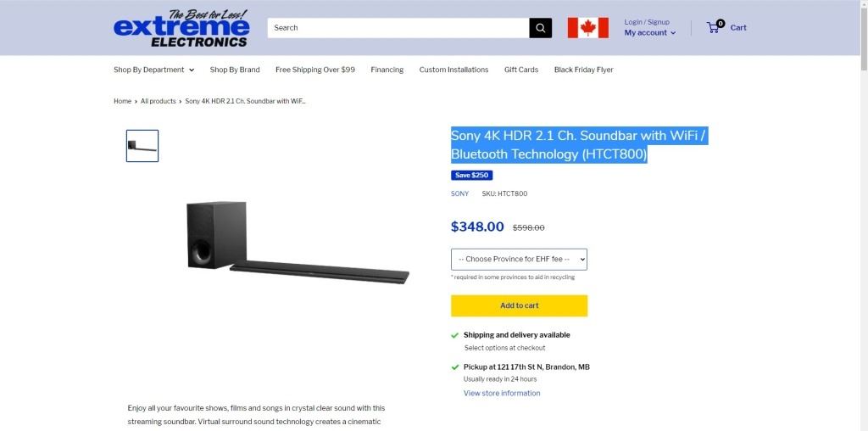Screen dimensions: 868x431
Task: Expand the My account dropdown
Action: [650, 33]
